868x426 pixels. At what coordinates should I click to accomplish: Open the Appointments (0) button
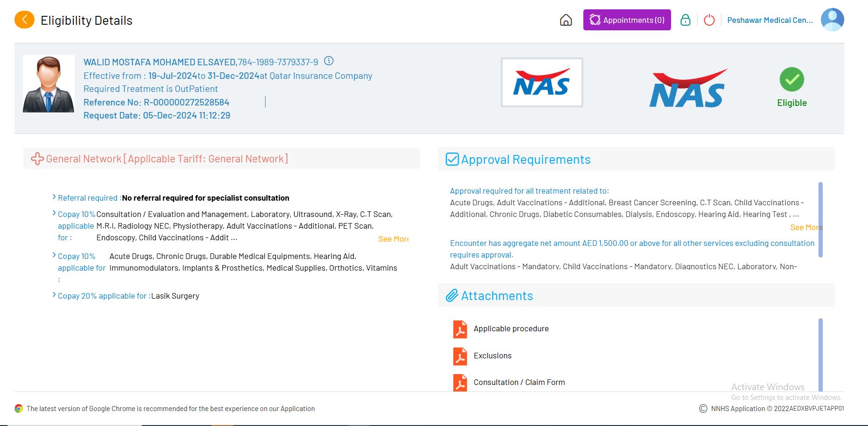(x=627, y=20)
